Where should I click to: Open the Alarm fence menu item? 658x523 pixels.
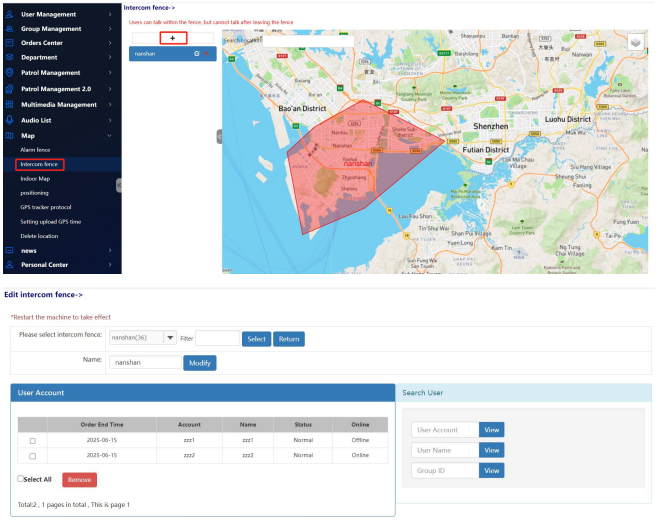coord(35,149)
